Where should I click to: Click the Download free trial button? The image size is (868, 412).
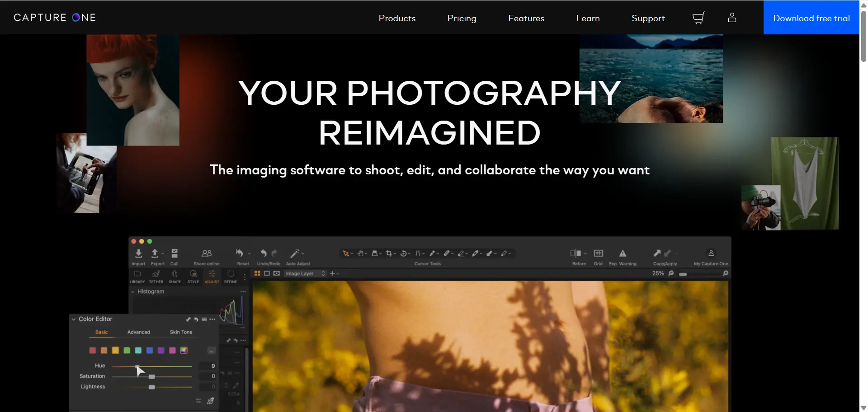pos(811,18)
